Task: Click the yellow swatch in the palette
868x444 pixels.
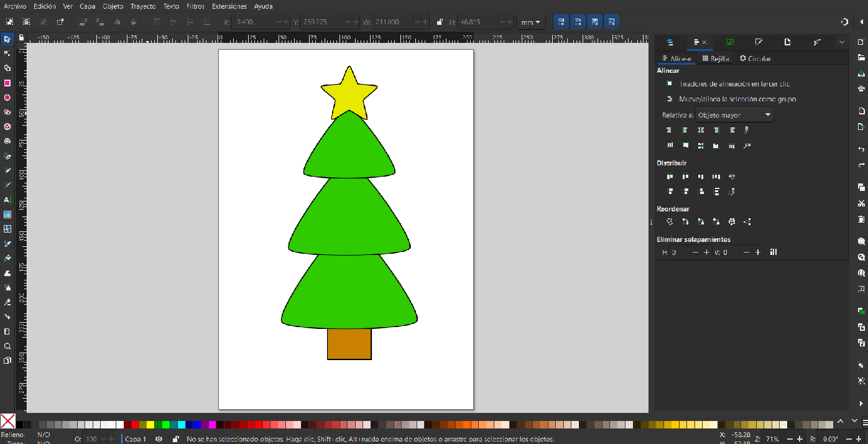Action: pyautogui.click(x=150, y=425)
